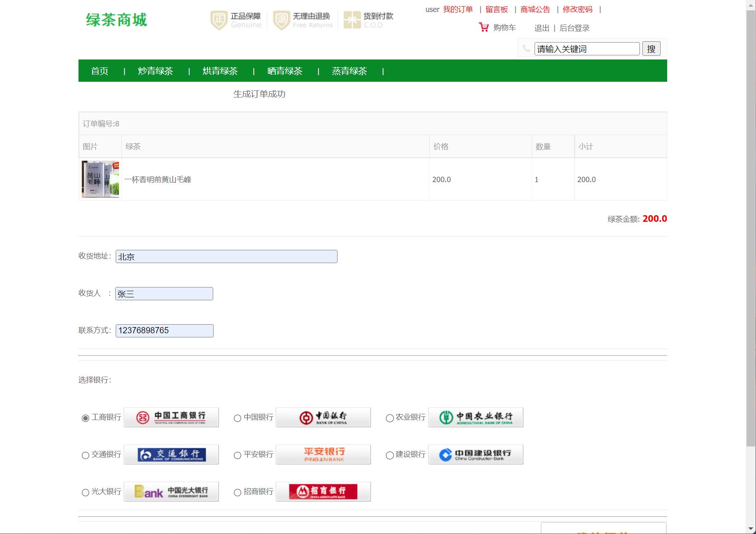The height and width of the screenshot is (534, 756).
Task: Open the 首页 navigation menu item
Action: [99, 71]
